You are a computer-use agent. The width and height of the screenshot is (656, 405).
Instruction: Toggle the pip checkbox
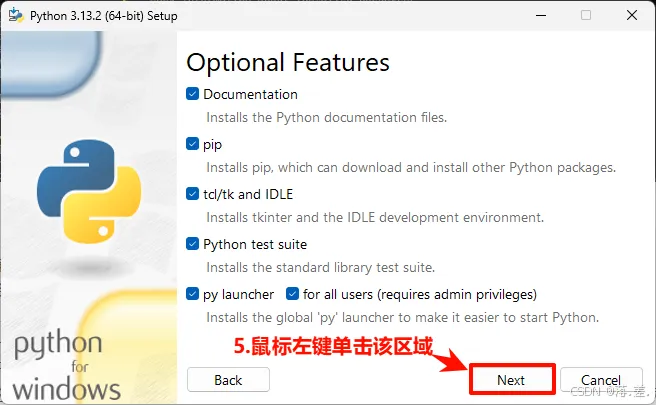coord(193,144)
